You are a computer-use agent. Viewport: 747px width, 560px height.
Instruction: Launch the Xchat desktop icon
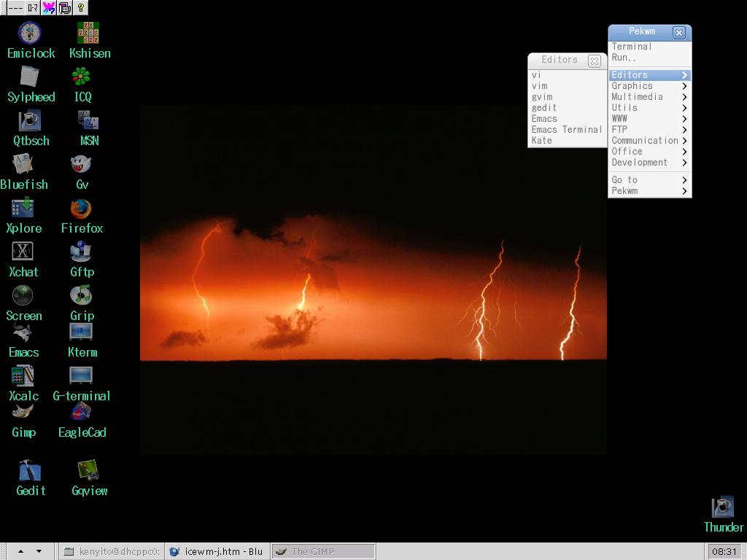tap(23, 252)
